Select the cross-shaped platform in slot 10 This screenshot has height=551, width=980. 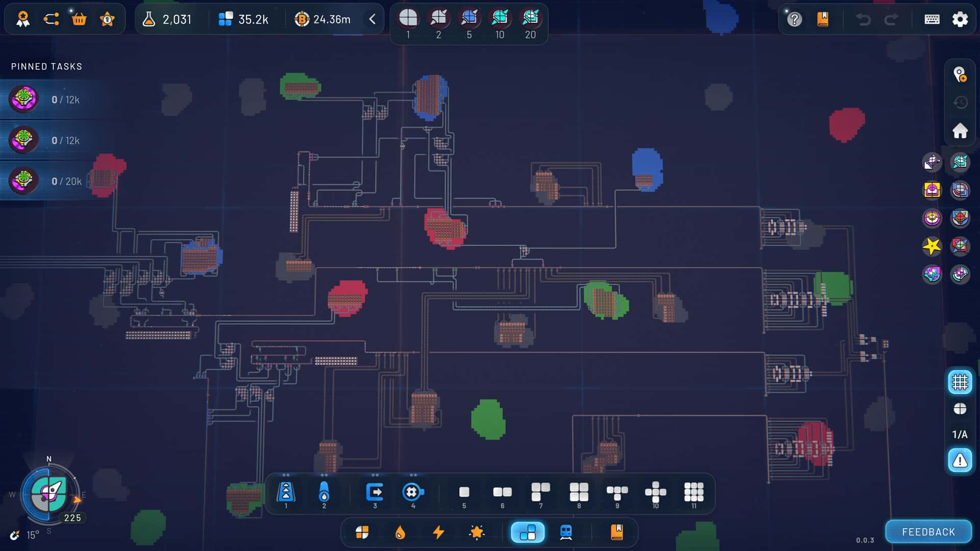coord(655,493)
